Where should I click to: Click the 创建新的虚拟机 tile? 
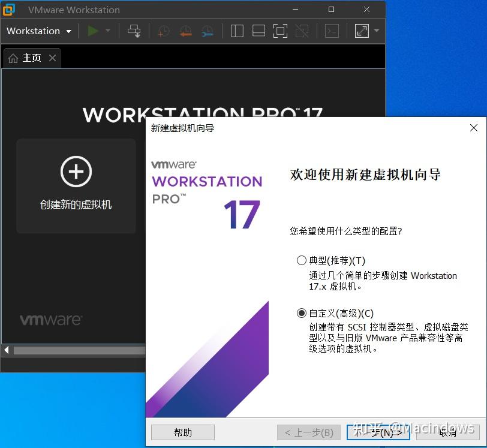click(x=76, y=186)
